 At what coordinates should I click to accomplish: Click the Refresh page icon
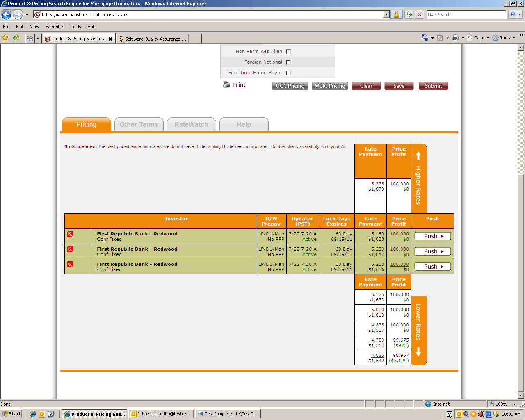click(x=409, y=15)
